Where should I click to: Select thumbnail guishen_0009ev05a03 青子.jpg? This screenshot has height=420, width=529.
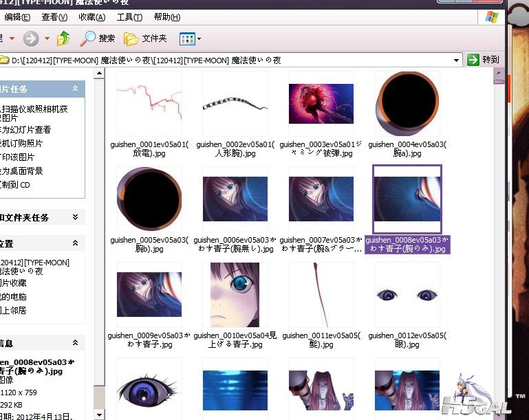[x=149, y=295]
